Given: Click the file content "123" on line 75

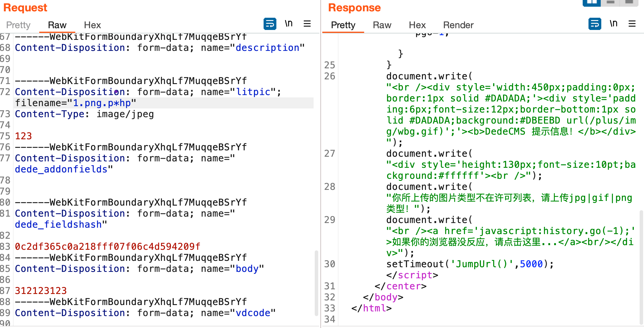Looking at the screenshot, I should click(x=24, y=136).
